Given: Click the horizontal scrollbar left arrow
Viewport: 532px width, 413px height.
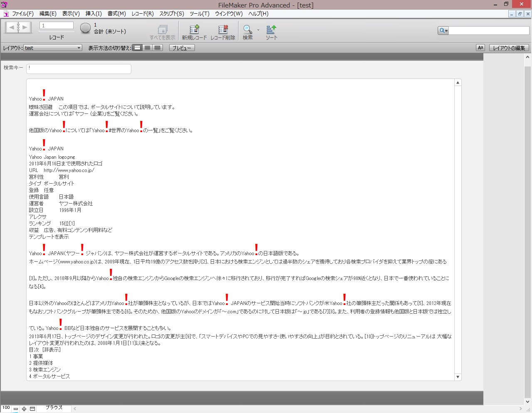Looking at the screenshot, I should pyautogui.click(x=75, y=409).
